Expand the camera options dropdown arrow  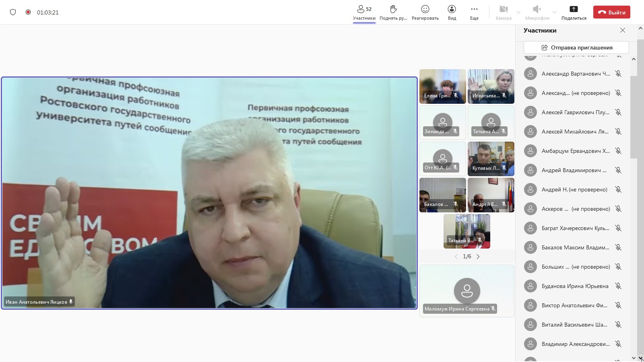pos(518,12)
